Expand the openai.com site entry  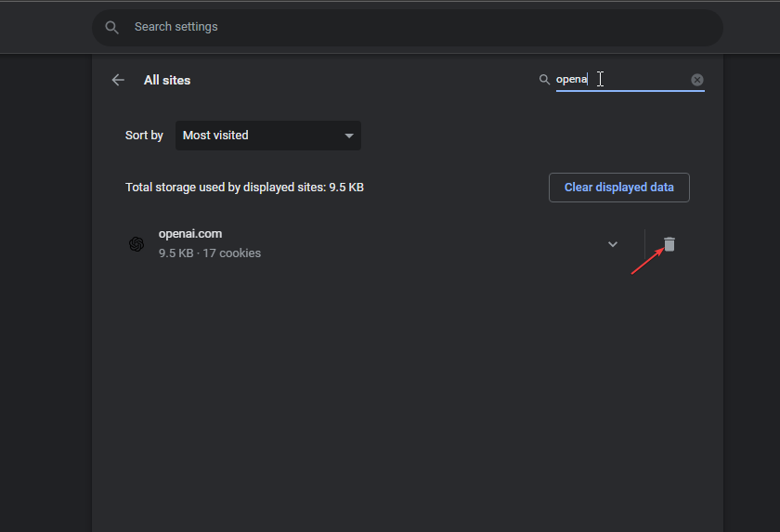[612, 244]
